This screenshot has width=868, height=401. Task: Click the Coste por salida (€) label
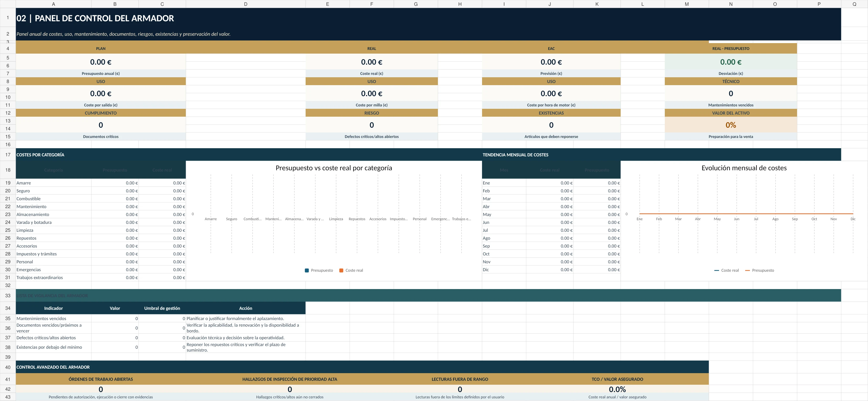coord(101,105)
